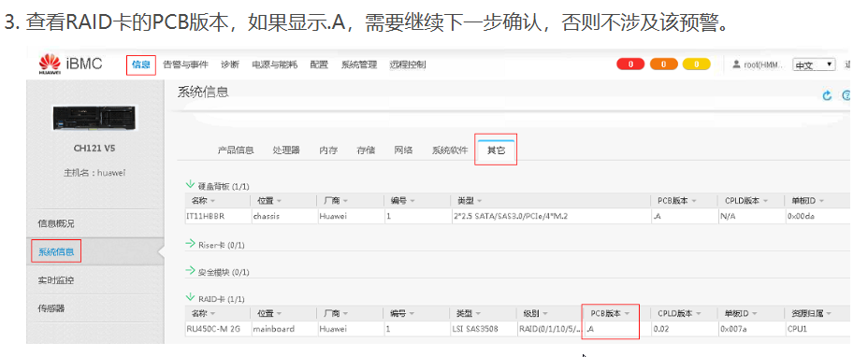Image resolution: width=868 pixels, height=357 pixels.
Task: Click the Huawei iBMC logo
Action: point(70,64)
